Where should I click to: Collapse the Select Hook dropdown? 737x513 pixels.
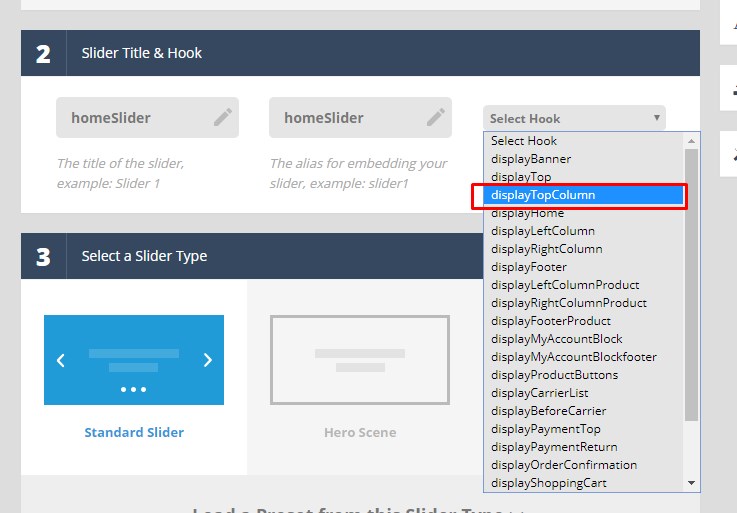(574, 118)
